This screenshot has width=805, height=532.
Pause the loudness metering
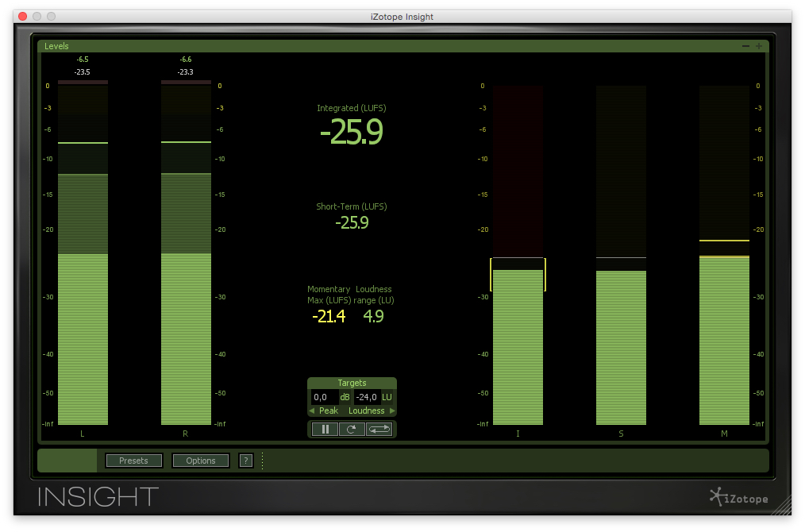pyautogui.click(x=326, y=429)
